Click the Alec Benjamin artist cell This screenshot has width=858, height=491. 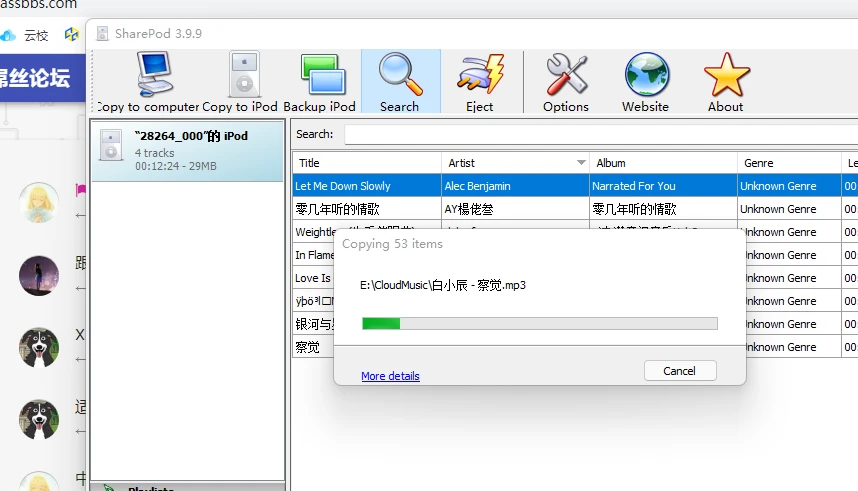(x=515, y=186)
